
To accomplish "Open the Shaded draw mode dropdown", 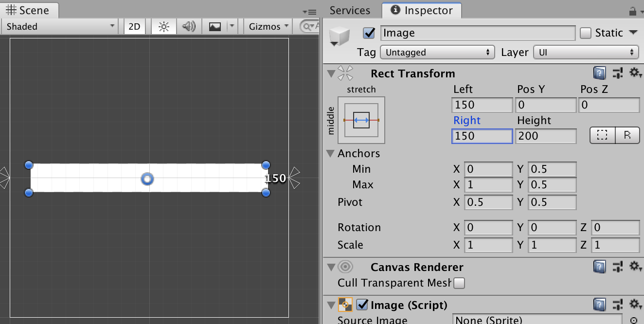I will click(58, 26).
